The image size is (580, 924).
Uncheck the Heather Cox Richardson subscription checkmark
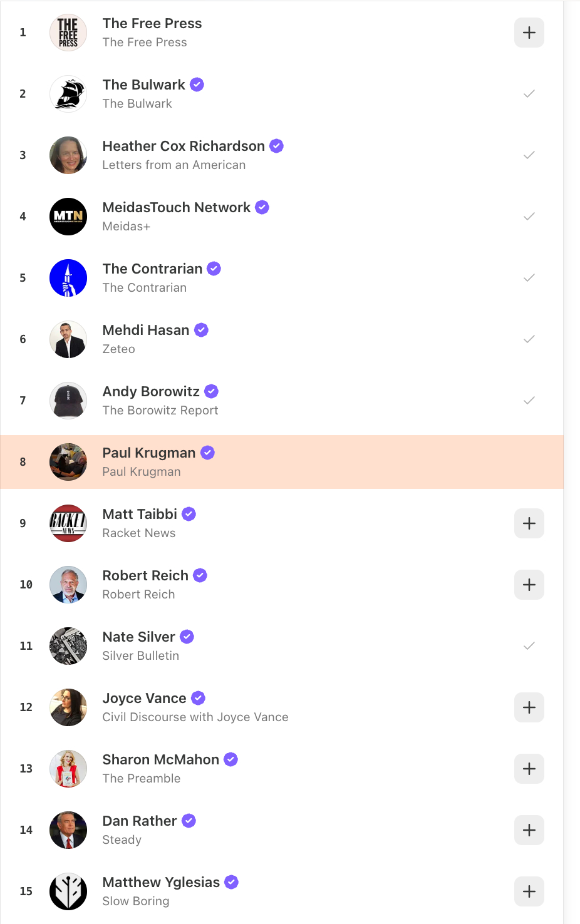[529, 155]
